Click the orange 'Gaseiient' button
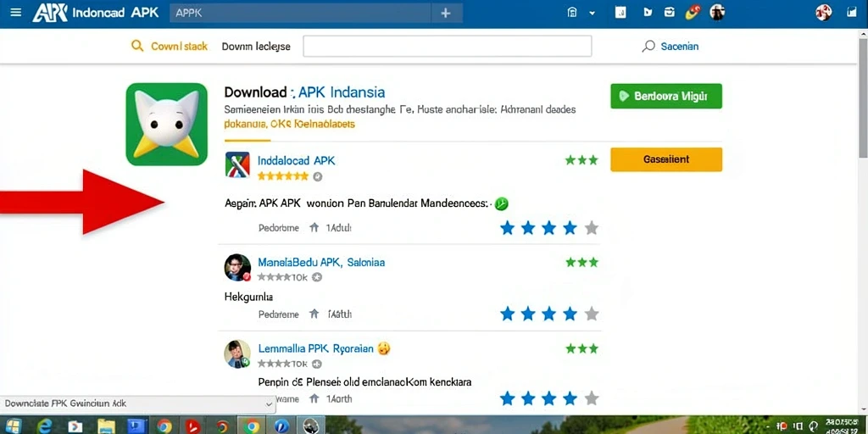 pos(666,159)
